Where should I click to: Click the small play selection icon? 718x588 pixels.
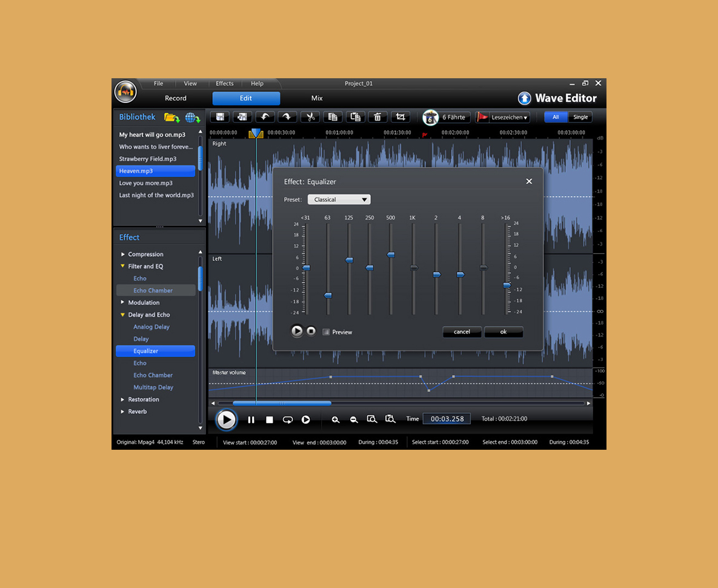coord(306,419)
